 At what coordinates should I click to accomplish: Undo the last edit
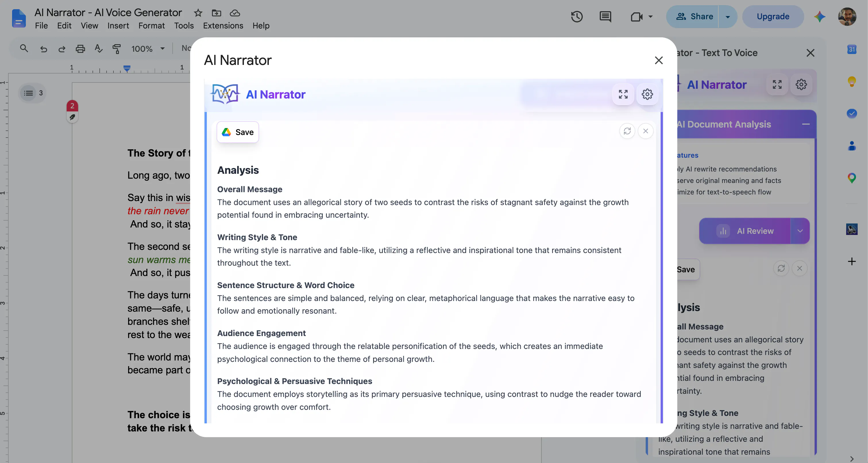point(43,49)
